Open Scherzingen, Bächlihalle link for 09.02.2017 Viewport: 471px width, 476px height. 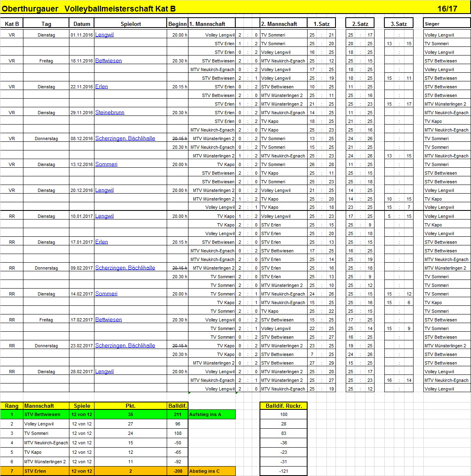(x=125, y=268)
